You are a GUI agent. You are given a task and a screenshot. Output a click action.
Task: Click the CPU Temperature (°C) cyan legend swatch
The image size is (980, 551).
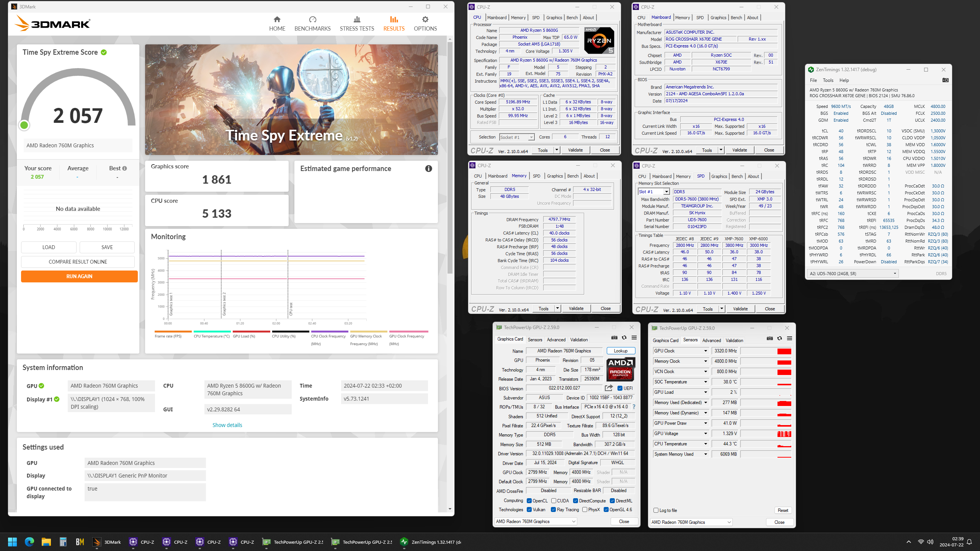(212, 332)
